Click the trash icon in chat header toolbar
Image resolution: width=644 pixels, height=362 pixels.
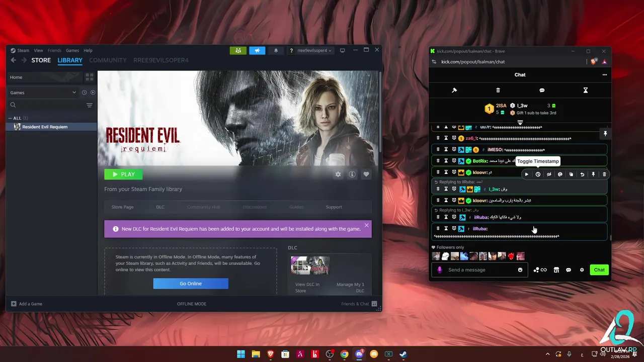(498, 90)
